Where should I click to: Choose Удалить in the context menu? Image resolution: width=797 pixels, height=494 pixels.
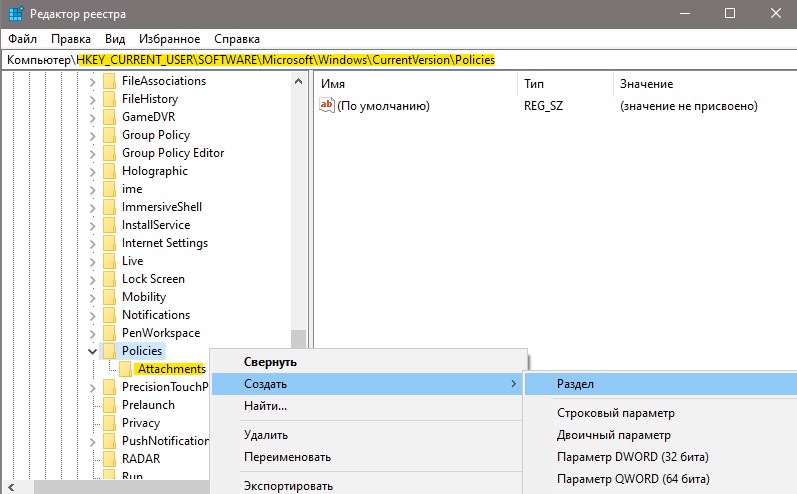367,435
